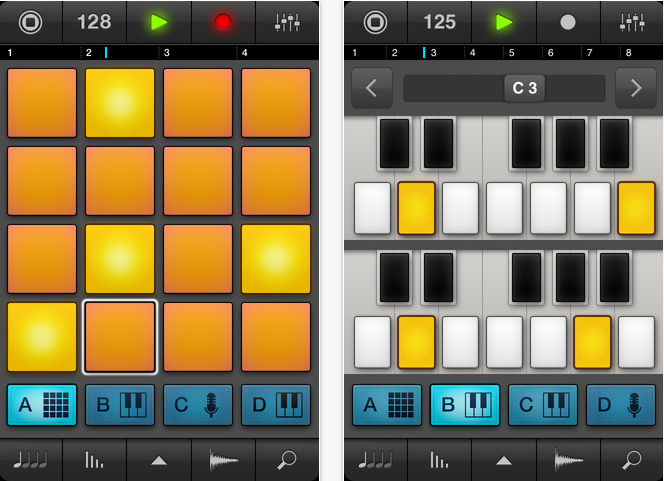Play the highlighted last white key, upper keyboard
Screen dimensions: 664x481
[636, 208]
